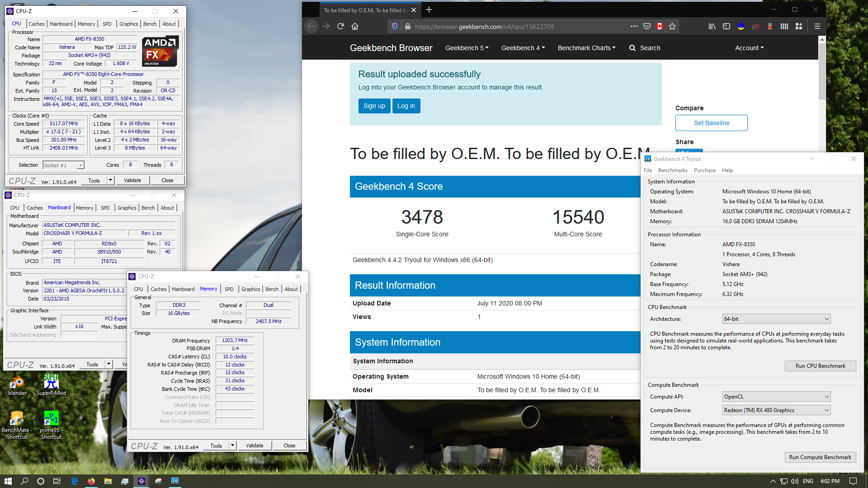Click Close button in top CPU-Z window

167,180
